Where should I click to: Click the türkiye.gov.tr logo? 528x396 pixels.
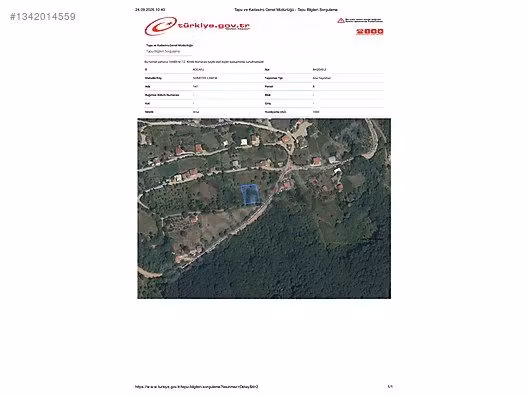[197, 26]
